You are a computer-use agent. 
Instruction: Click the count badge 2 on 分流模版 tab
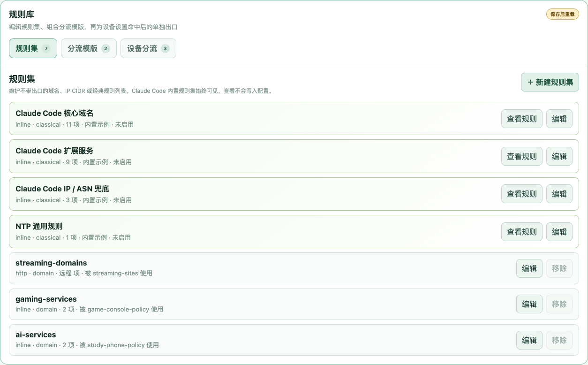click(x=106, y=48)
